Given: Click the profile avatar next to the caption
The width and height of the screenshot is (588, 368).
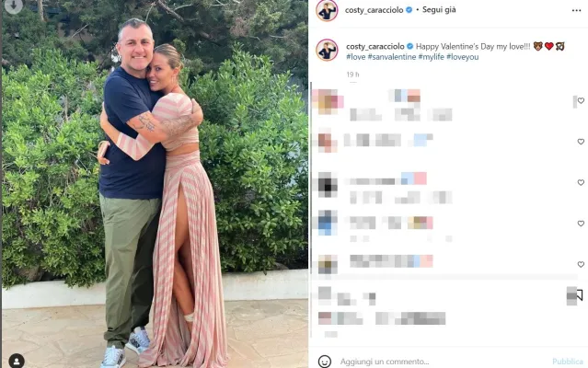Looking at the screenshot, I should coord(327,50).
